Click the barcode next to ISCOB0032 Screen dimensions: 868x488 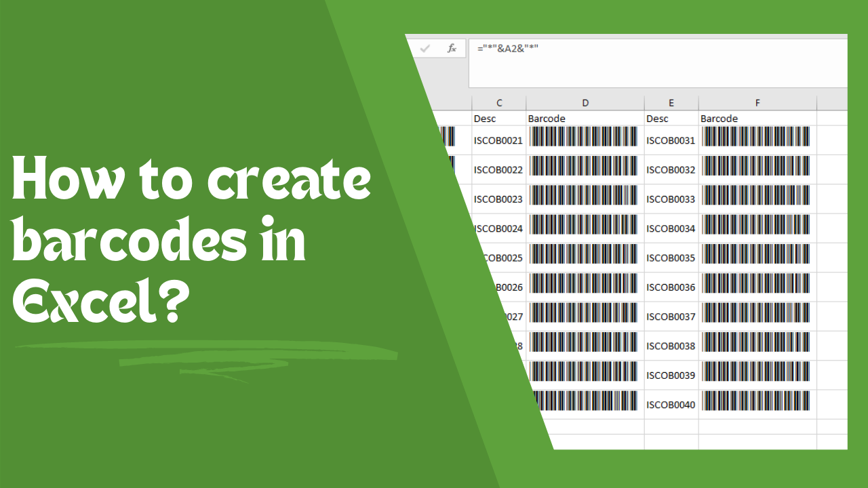click(x=756, y=166)
